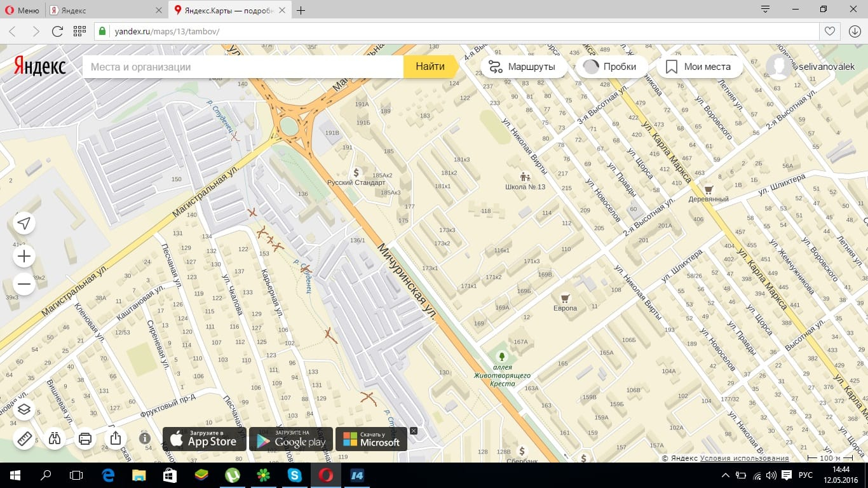Zoom out the map with minus

tap(24, 284)
